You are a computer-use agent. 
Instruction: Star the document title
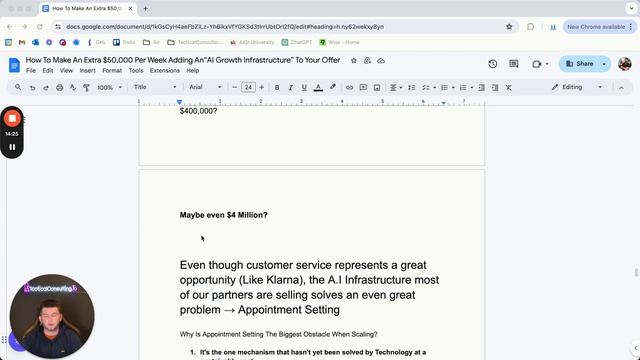[x=353, y=60]
